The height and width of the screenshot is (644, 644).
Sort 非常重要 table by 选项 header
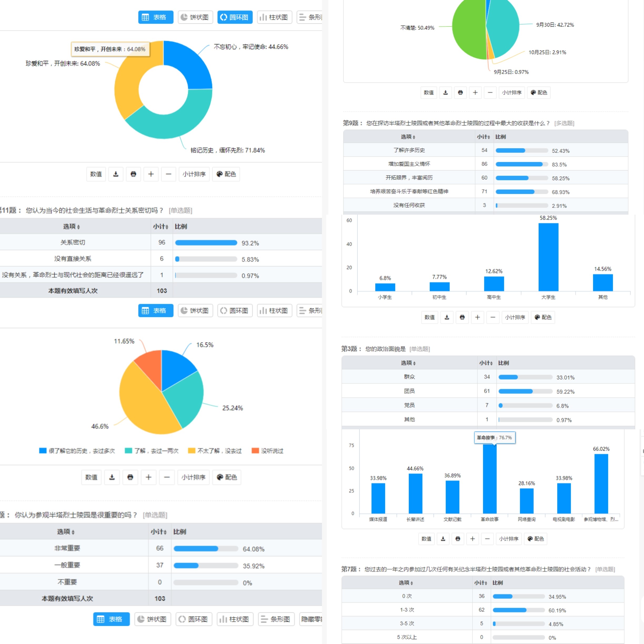(66, 532)
